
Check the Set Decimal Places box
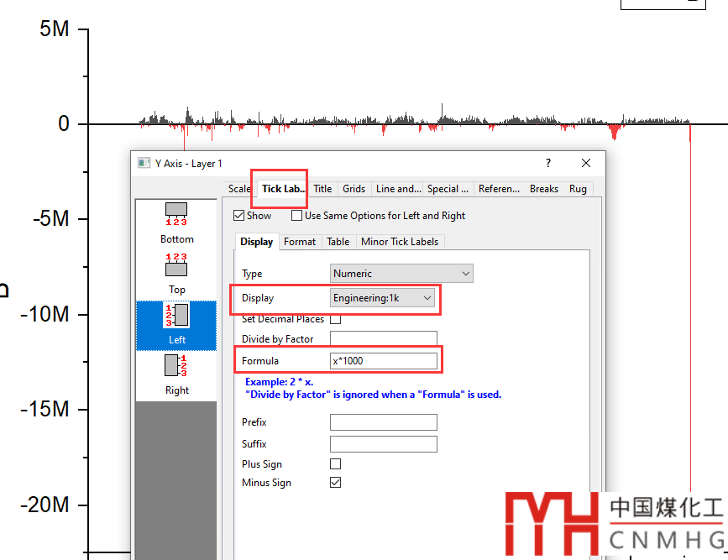click(x=335, y=319)
